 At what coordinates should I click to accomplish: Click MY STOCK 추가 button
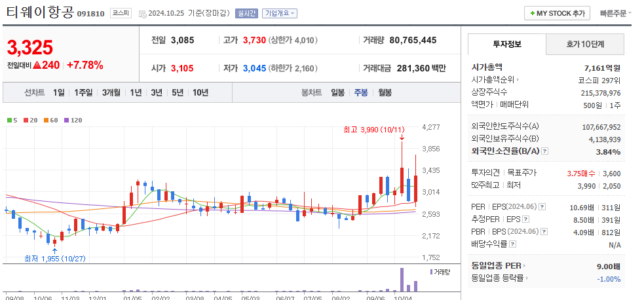(x=558, y=14)
